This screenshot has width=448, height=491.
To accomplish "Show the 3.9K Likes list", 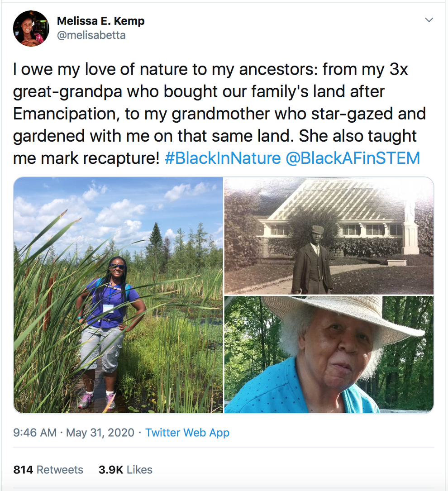I will (x=124, y=470).
